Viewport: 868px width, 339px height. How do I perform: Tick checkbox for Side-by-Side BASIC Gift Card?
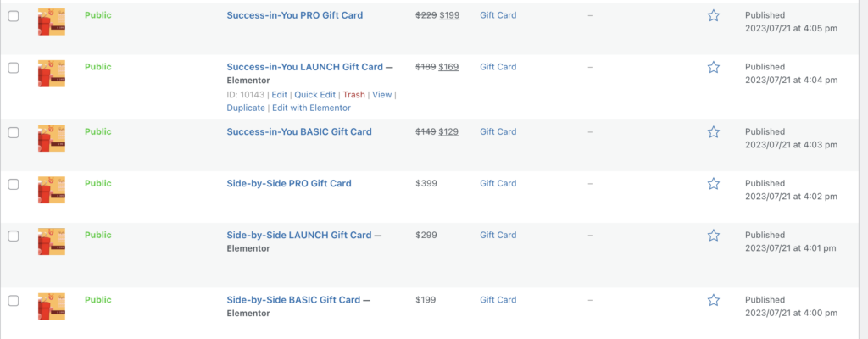coord(14,300)
